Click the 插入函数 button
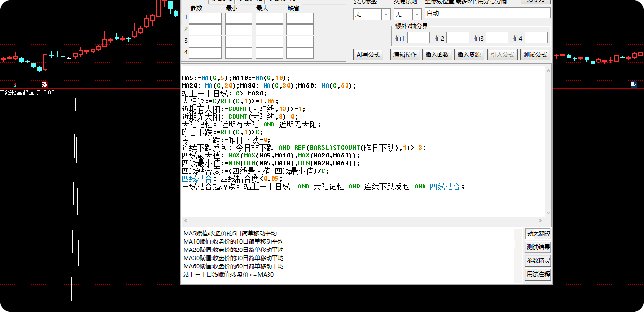This screenshot has width=644, height=312. point(437,55)
